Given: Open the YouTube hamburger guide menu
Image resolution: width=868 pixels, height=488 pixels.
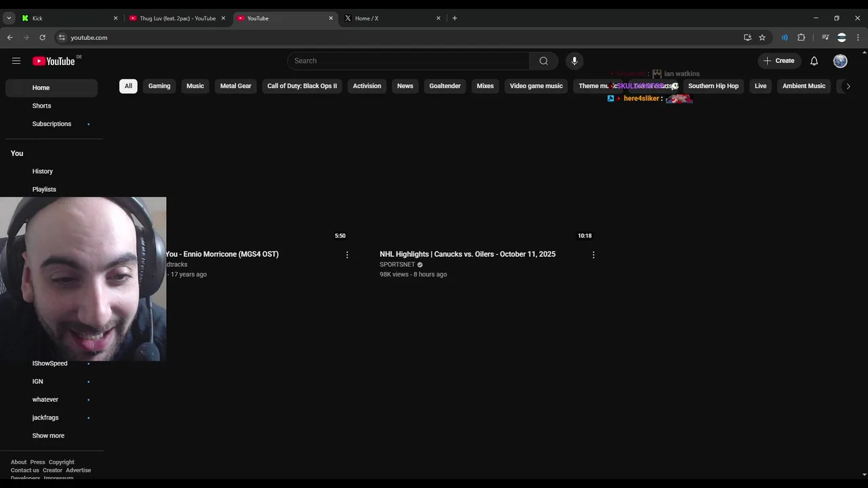Looking at the screenshot, I should click(x=16, y=61).
